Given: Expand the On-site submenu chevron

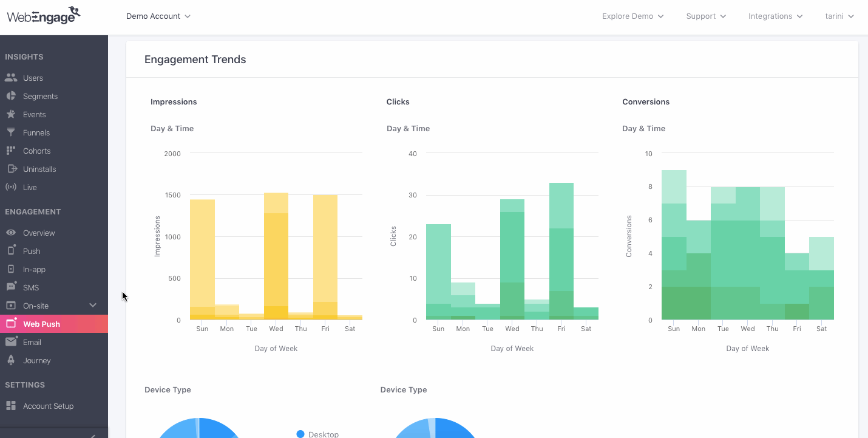Looking at the screenshot, I should pos(93,306).
